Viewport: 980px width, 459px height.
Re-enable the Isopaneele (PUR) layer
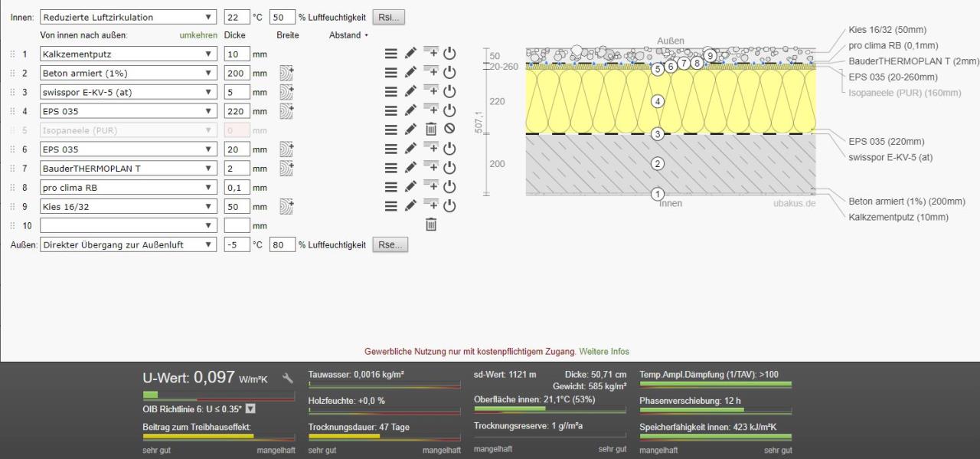449,130
